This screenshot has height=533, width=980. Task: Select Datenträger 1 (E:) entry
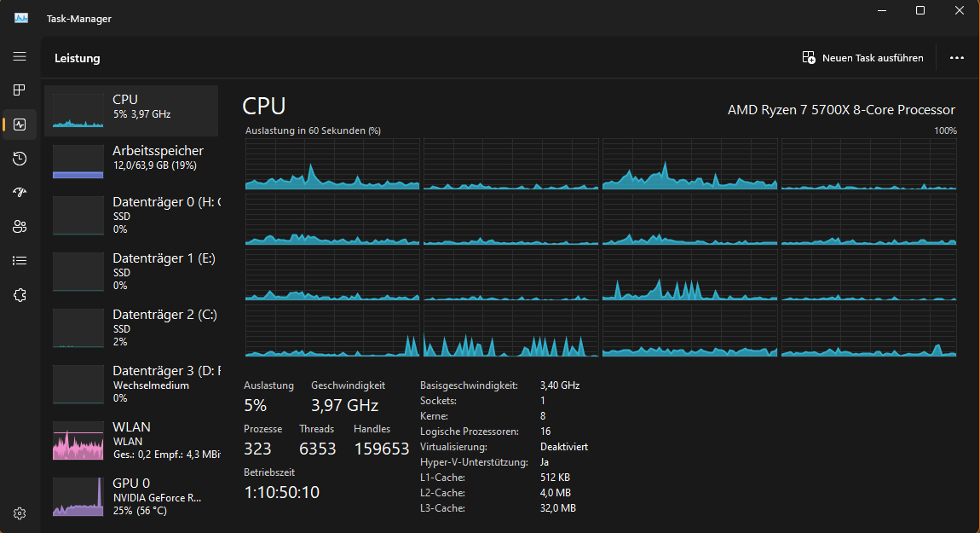(x=131, y=271)
